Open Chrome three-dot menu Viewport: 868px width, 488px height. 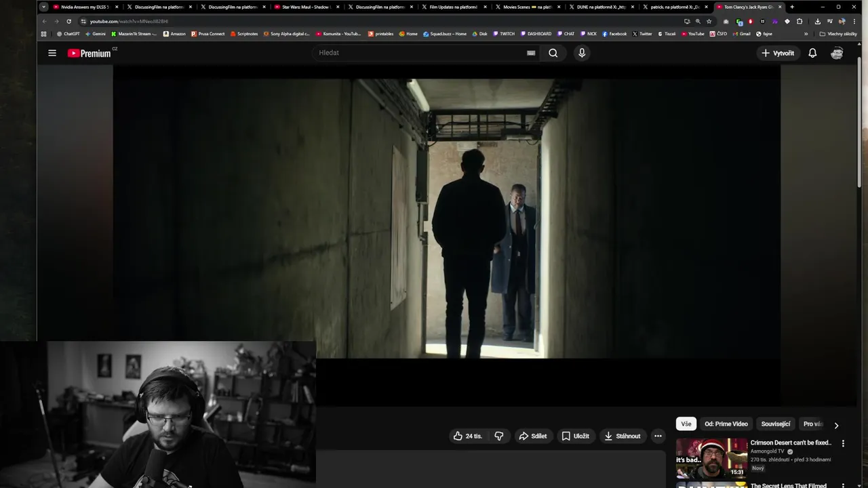click(854, 21)
